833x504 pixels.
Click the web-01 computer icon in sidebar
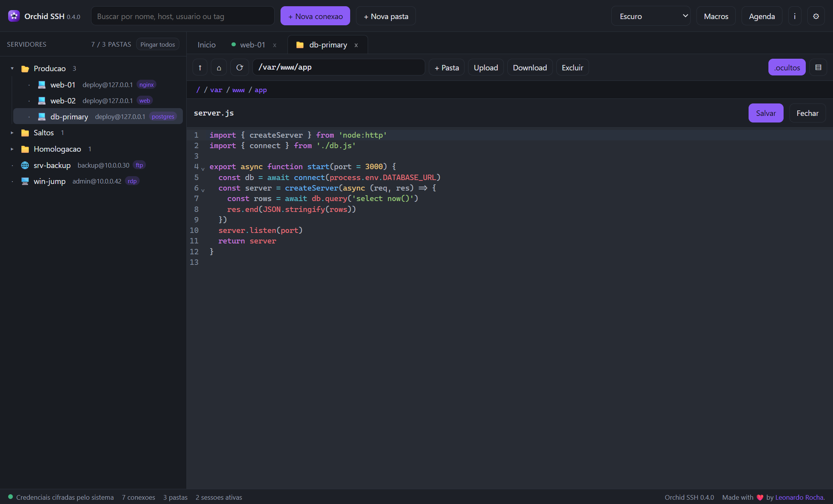click(x=42, y=84)
